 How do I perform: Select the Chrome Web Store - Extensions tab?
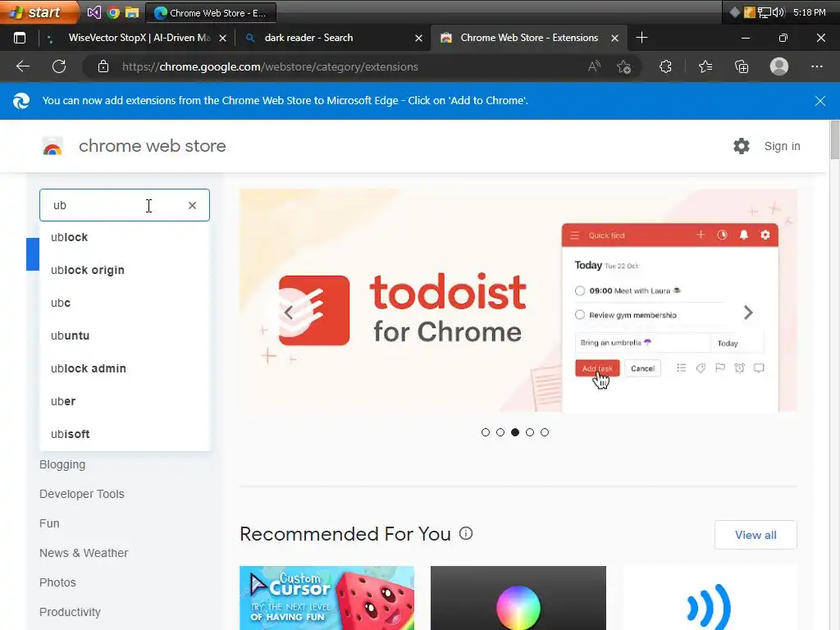pos(527,38)
